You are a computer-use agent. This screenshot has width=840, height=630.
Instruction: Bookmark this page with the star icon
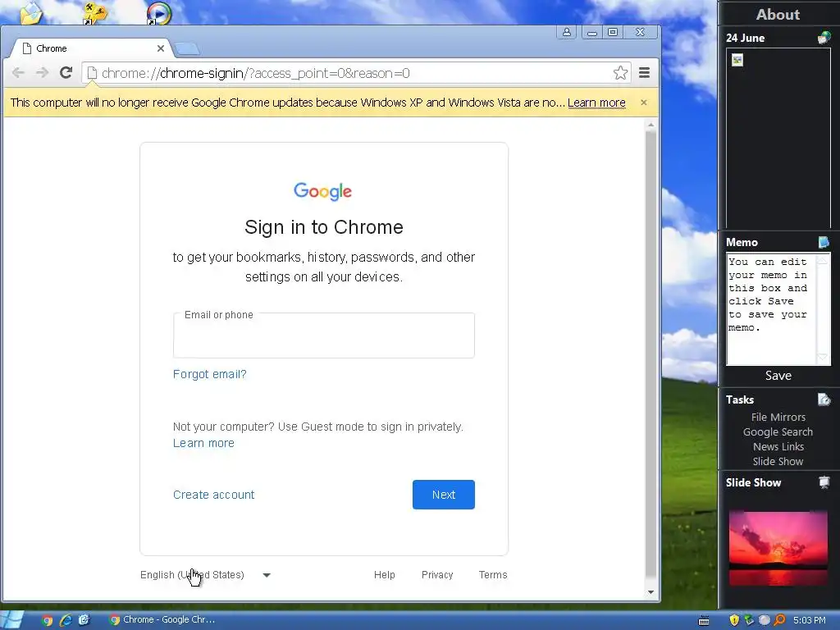click(x=620, y=73)
